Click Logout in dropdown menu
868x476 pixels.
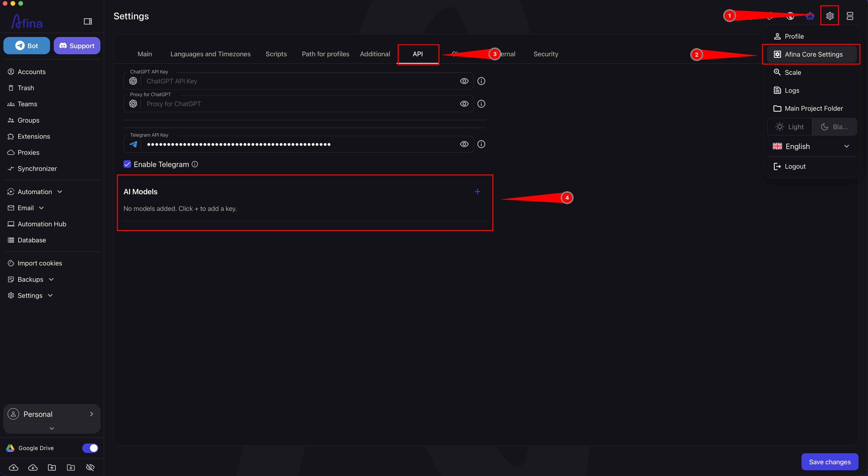tap(811, 166)
